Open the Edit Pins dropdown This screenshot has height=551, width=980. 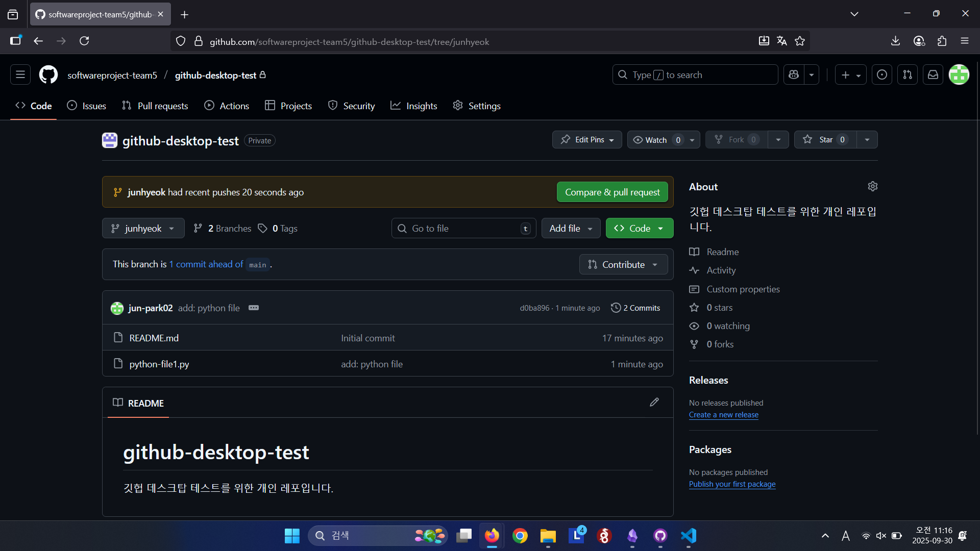tap(587, 140)
